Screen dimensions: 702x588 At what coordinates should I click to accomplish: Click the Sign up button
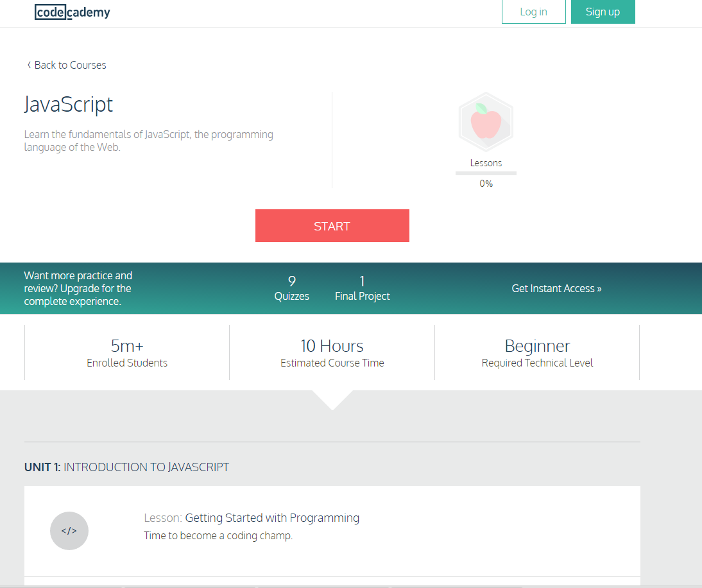tap(603, 12)
